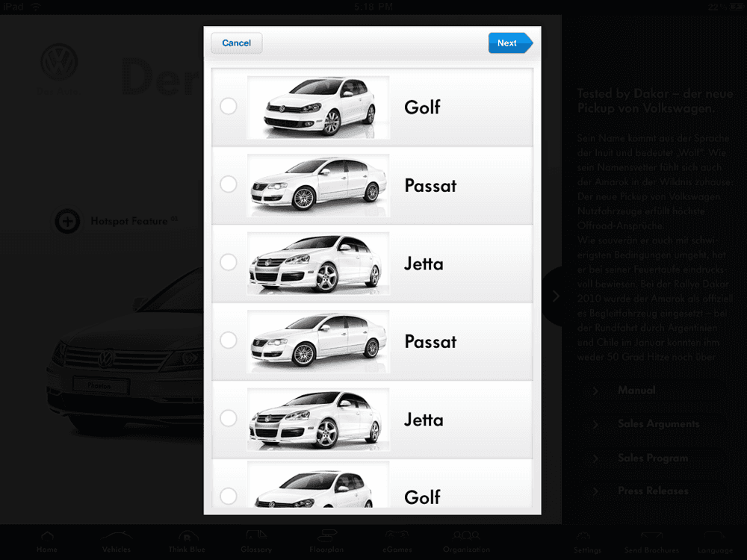
Task: Expand the Manual section chevron
Action: tap(595, 391)
